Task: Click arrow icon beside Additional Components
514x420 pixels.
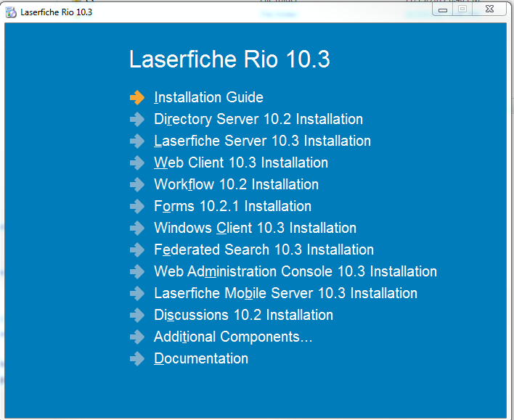Action: (137, 337)
